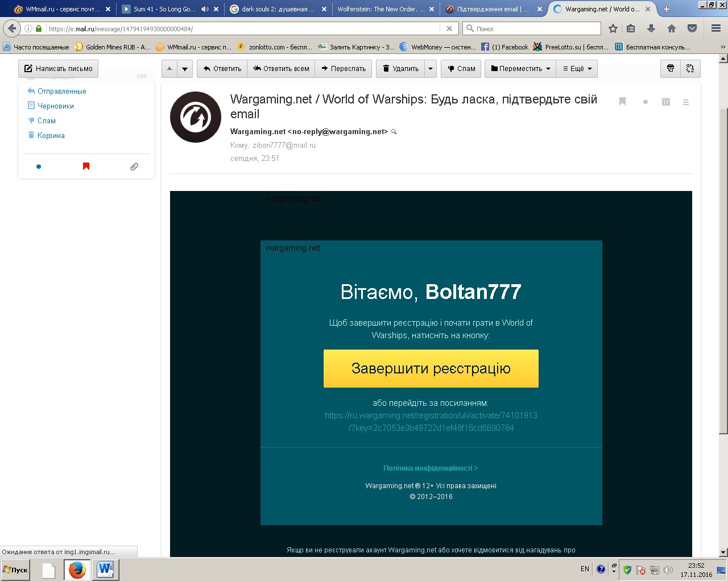Open Word from the taskbar
Image resolution: width=728 pixels, height=582 pixels.
pyautogui.click(x=105, y=569)
